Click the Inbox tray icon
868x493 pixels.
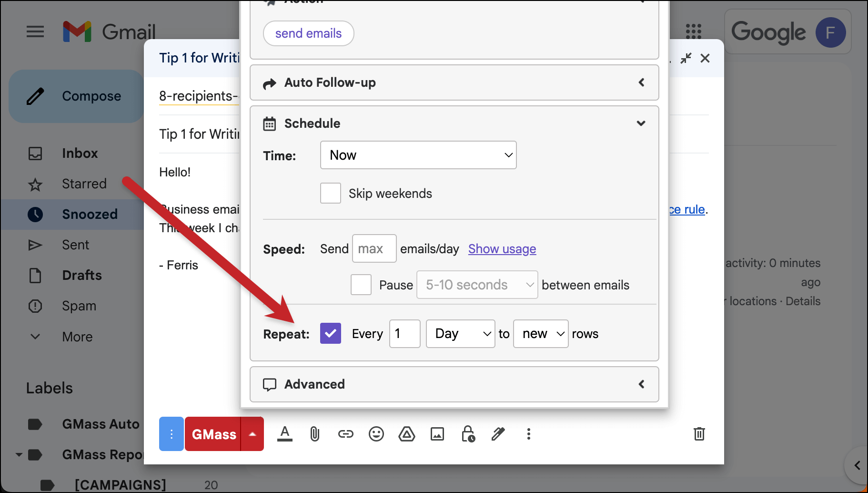(x=35, y=154)
